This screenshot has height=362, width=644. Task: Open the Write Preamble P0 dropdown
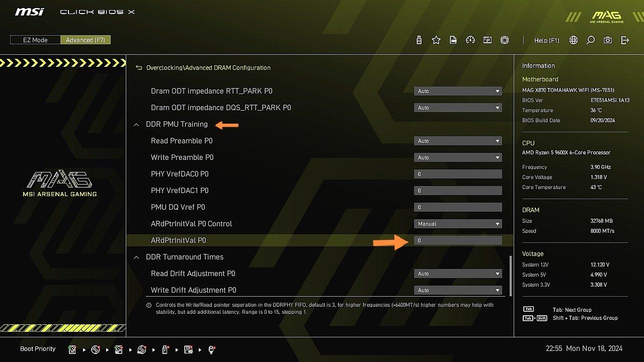pos(458,157)
